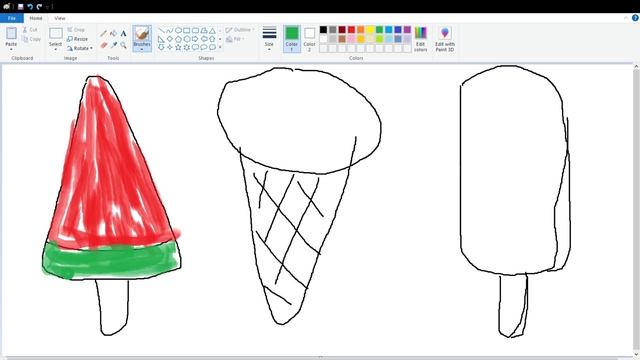Screen dimensions: 640x360
Task: Pick the pink (rose) color swatch
Action: (x=351, y=39)
